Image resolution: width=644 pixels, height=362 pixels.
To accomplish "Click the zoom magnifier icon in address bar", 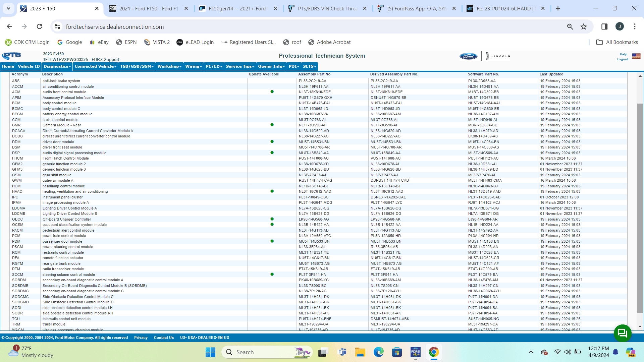I will tap(570, 27).
